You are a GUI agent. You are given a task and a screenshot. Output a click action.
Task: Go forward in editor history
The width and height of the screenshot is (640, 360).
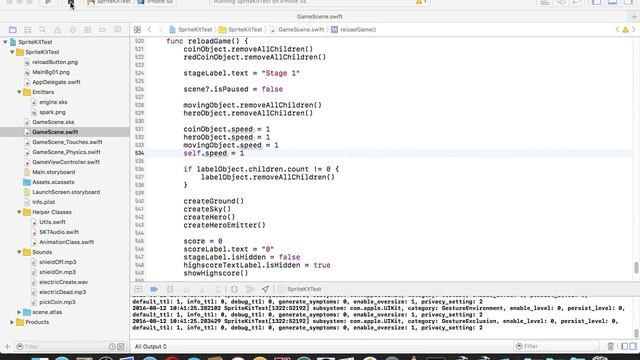tap(160, 29)
